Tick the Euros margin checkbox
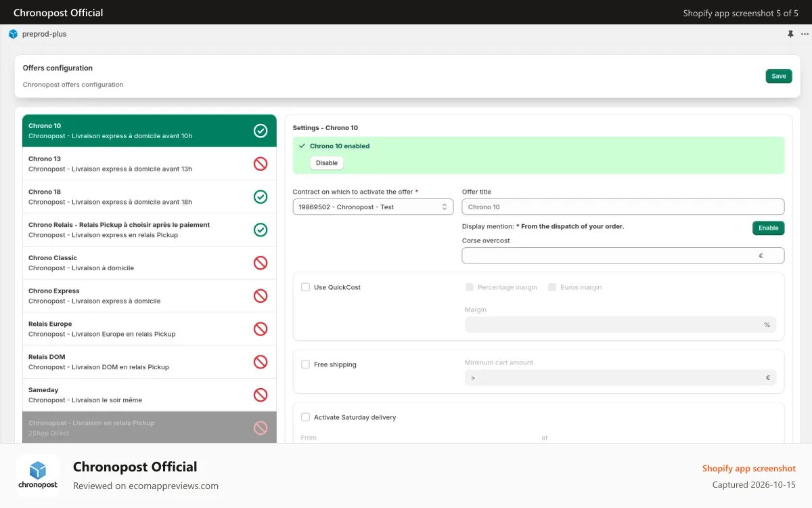This screenshot has width=812, height=508. click(x=552, y=287)
